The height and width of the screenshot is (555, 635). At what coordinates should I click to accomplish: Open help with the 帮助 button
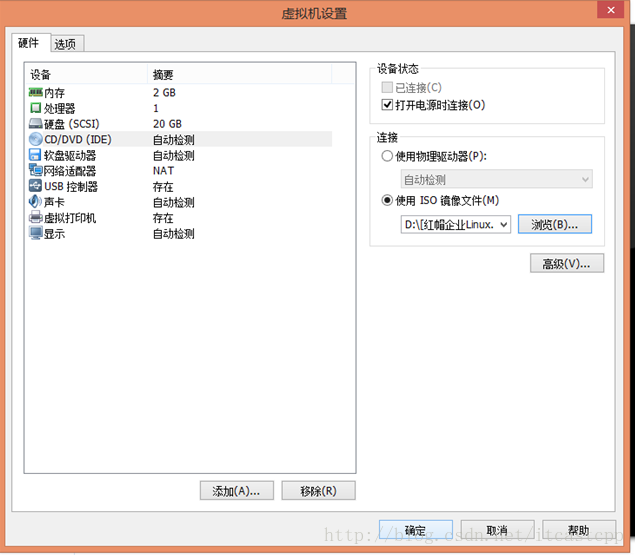click(x=579, y=530)
